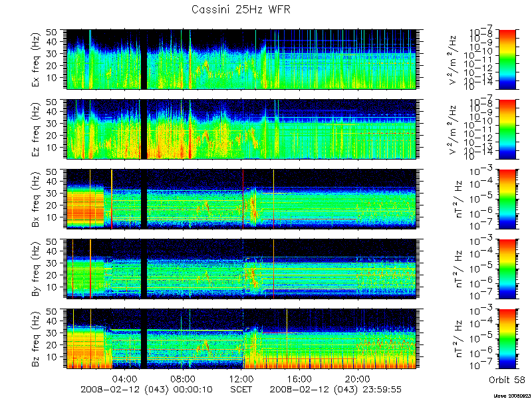The image size is (532, 399).
Task: Select the Bx spectrogram panel
Action: click(x=241, y=199)
